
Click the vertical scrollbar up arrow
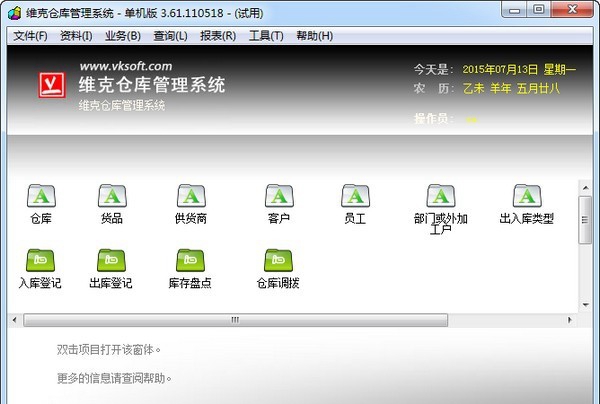(x=585, y=188)
